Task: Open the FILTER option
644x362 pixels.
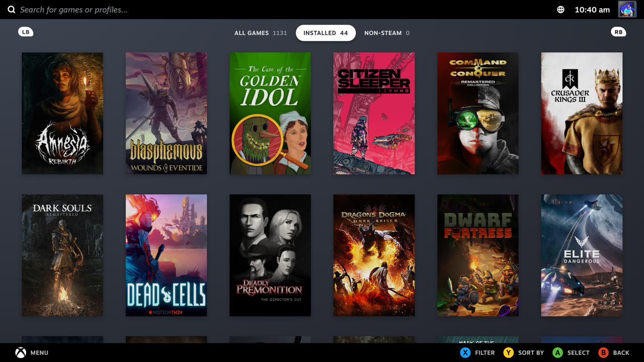Action: point(485,353)
